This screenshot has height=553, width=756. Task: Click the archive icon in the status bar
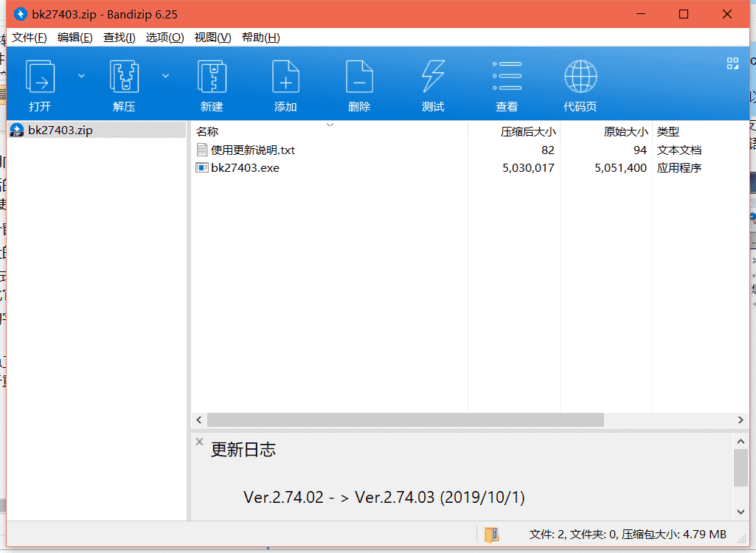pyautogui.click(x=492, y=535)
